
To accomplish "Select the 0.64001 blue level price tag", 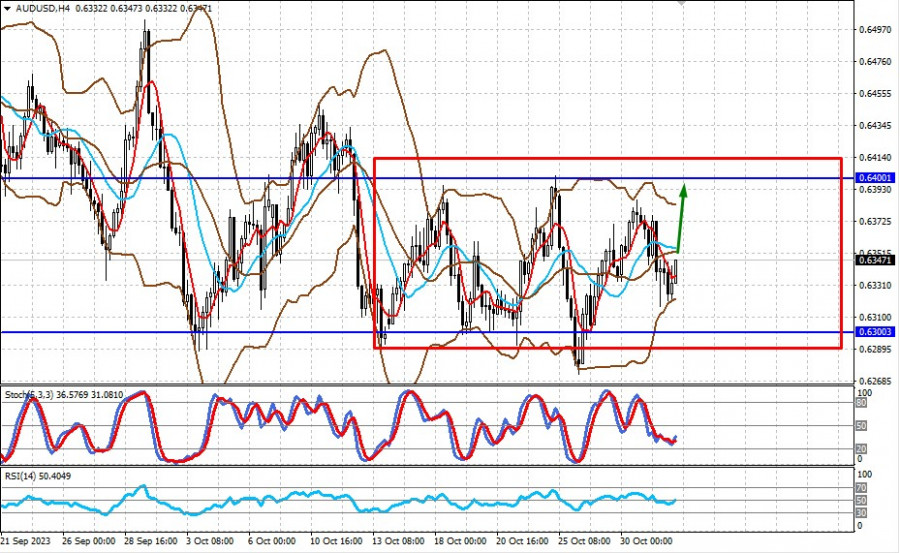I will coord(875,178).
